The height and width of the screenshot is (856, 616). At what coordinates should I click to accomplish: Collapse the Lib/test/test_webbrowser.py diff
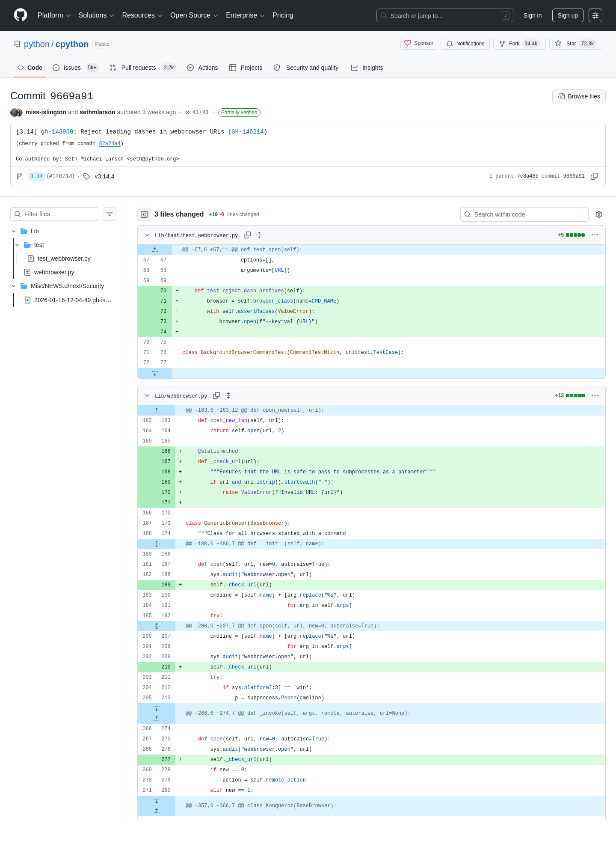147,235
